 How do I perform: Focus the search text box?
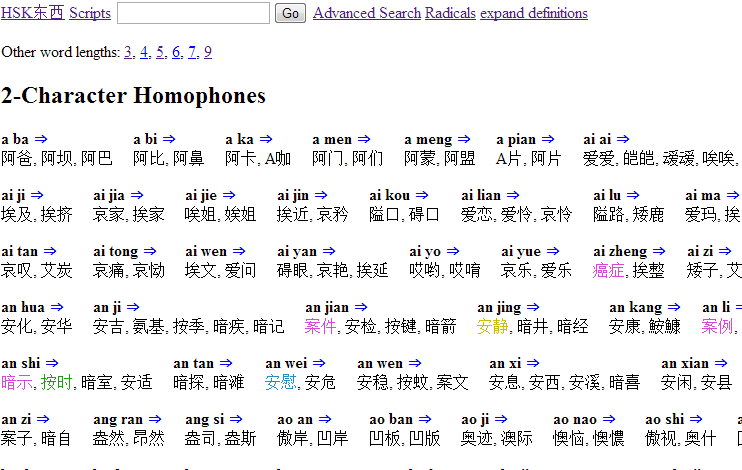[193, 13]
